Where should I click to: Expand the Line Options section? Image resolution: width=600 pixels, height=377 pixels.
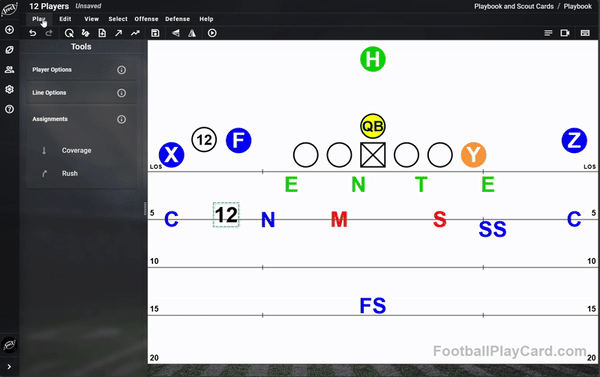click(81, 93)
